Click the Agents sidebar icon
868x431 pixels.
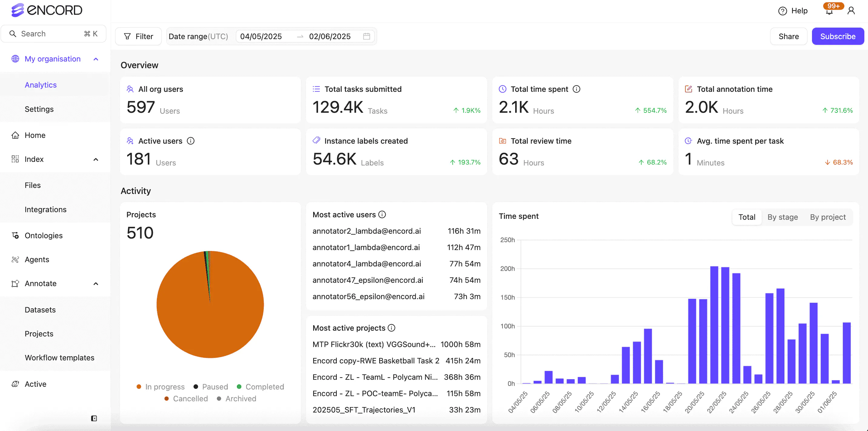(x=15, y=259)
